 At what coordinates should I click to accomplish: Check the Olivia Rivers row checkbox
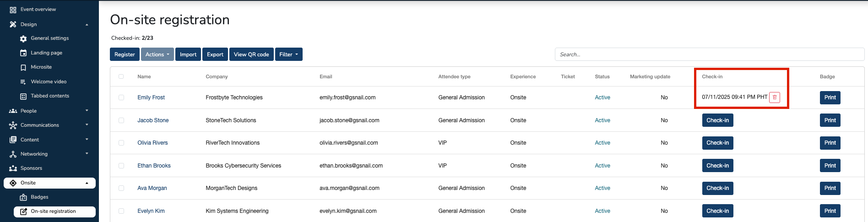pyautogui.click(x=121, y=143)
